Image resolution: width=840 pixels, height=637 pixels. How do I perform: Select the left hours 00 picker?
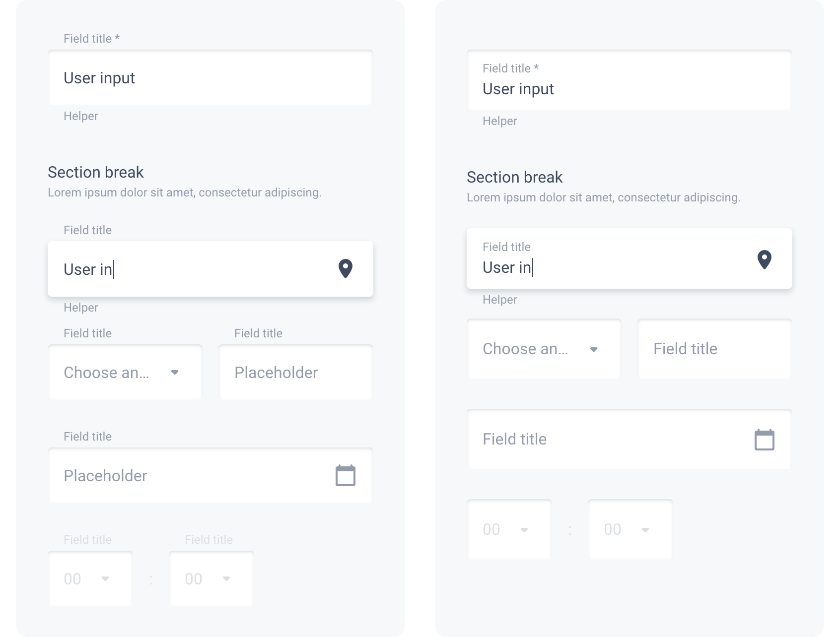coord(89,578)
